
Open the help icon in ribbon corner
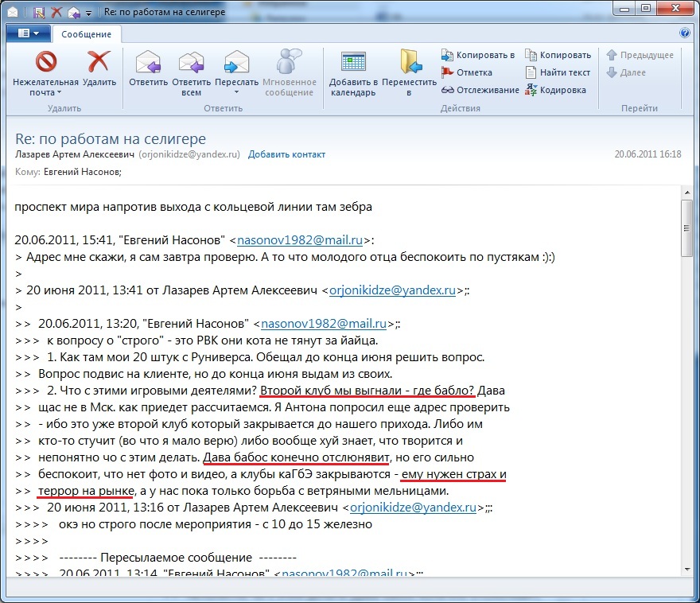click(x=685, y=33)
